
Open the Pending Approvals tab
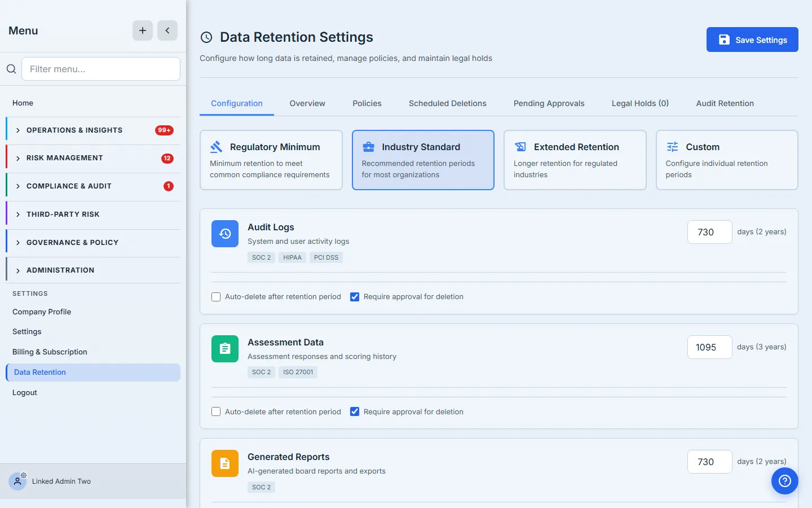tap(549, 103)
